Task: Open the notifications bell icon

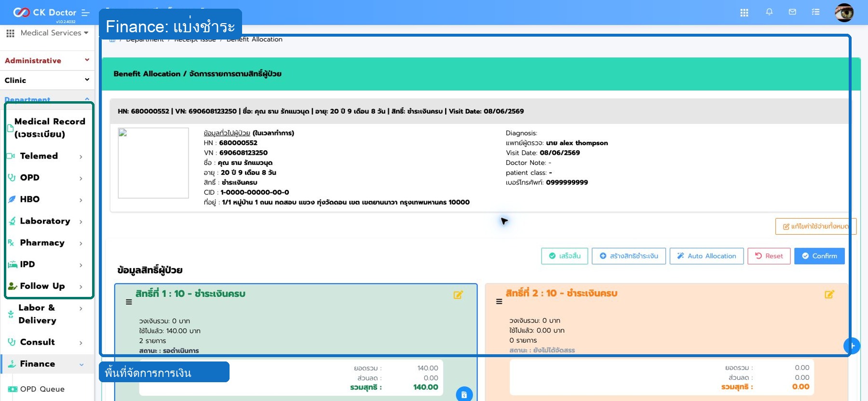Action: pyautogui.click(x=769, y=12)
